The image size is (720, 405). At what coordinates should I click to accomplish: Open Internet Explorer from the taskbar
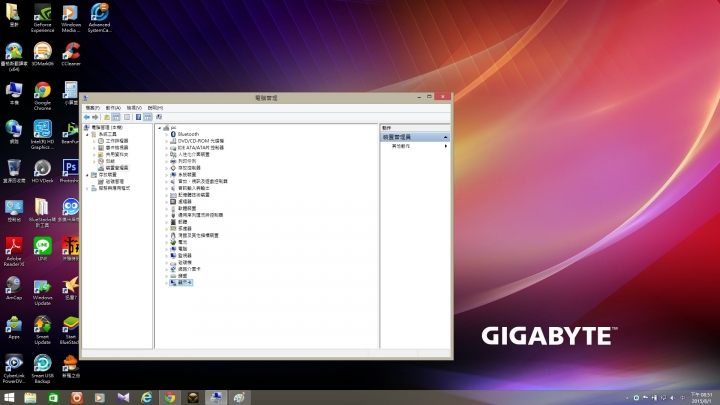coord(146,398)
